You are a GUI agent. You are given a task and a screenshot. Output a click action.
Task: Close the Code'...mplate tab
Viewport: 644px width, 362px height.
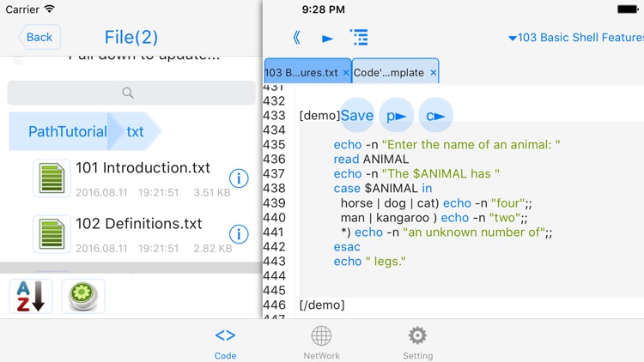point(433,73)
